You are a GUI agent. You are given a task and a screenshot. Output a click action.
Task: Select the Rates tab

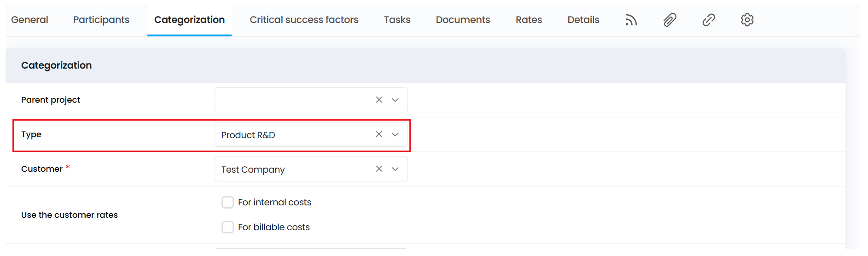click(529, 20)
